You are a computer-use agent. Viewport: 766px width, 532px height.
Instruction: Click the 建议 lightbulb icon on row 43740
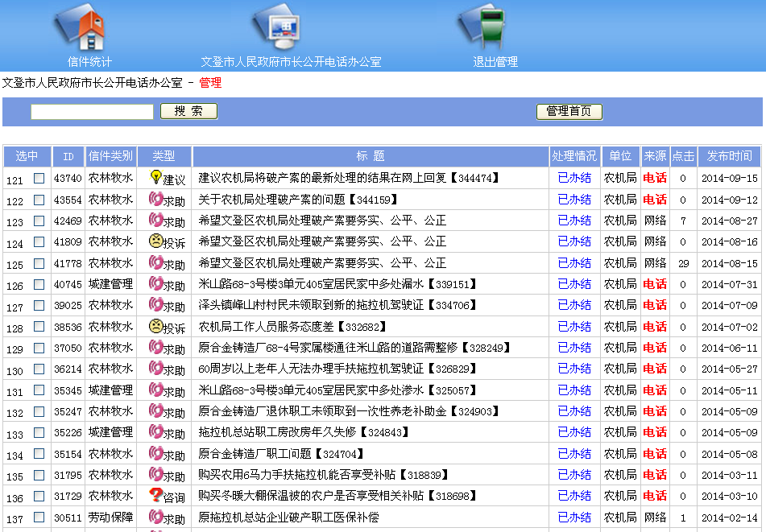point(155,178)
